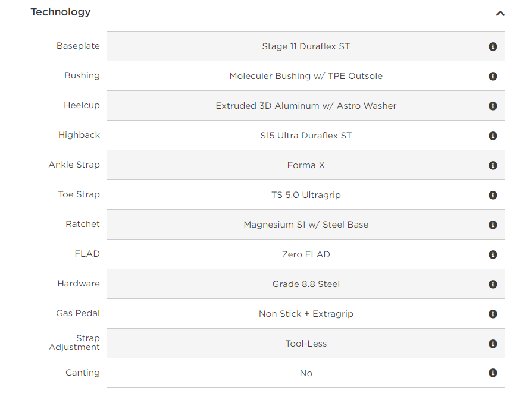Click the Technology section heading
Image resolution: width=532 pixels, height=400 pixels.
click(61, 12)
